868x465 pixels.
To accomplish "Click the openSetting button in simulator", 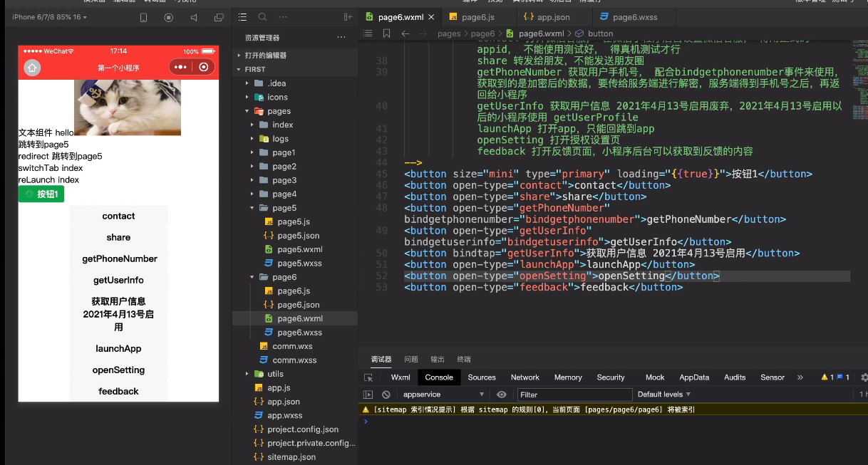I will point(119,370).
